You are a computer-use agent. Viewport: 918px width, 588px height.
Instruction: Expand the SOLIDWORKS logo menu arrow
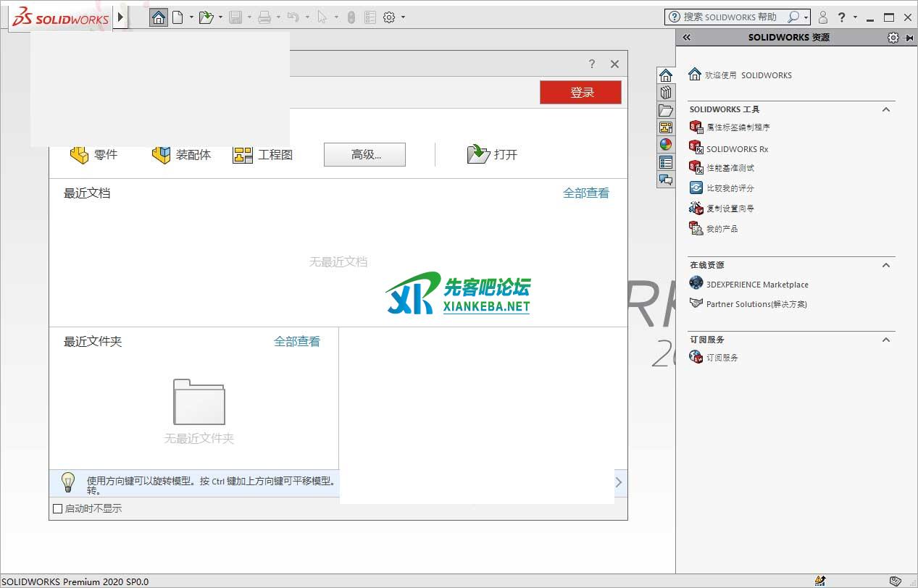(x=121, y=17)
